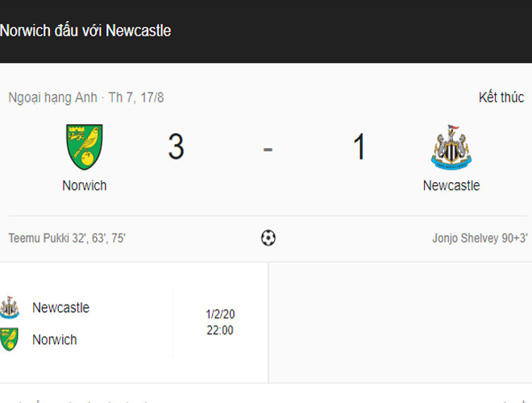
Task: Select Newcastle in the upcoming fixture card
Action: pyautogui.click(x=60, y=307)
